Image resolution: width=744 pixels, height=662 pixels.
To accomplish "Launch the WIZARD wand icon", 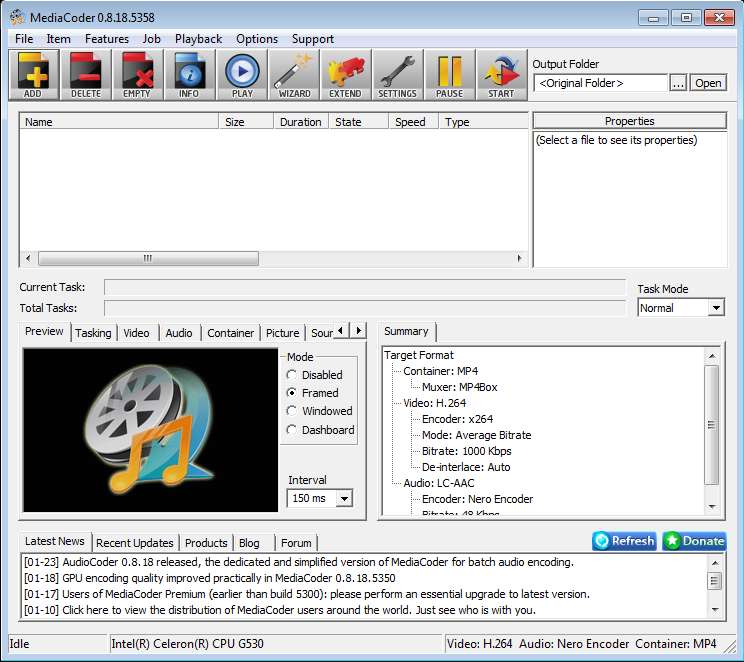I will [x=294, y=75].
